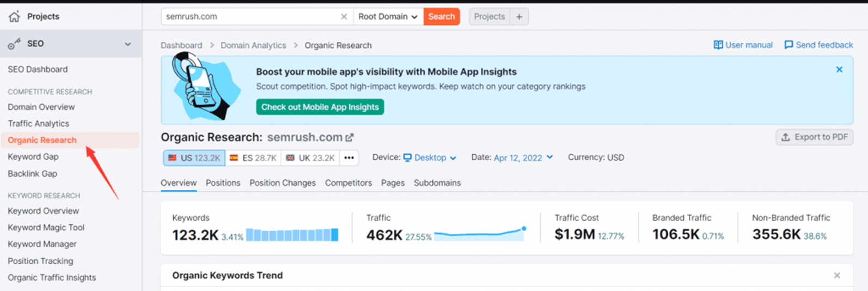Open Keyword Gap in the sidebar

point(33,157)
